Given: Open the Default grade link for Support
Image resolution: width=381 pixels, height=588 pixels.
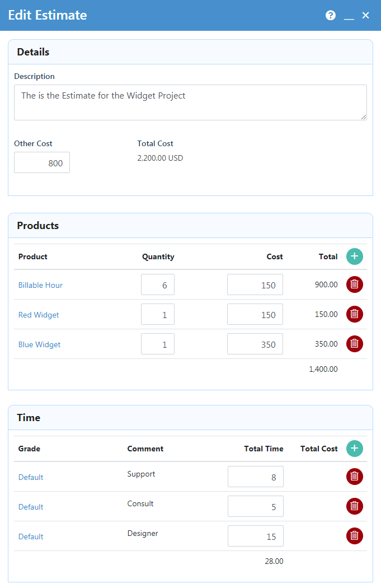Looking at the screenshot, I should [31, 477].
